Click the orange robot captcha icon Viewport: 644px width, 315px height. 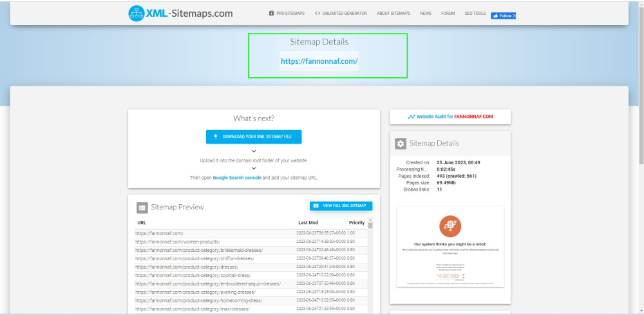pos(450,227)
